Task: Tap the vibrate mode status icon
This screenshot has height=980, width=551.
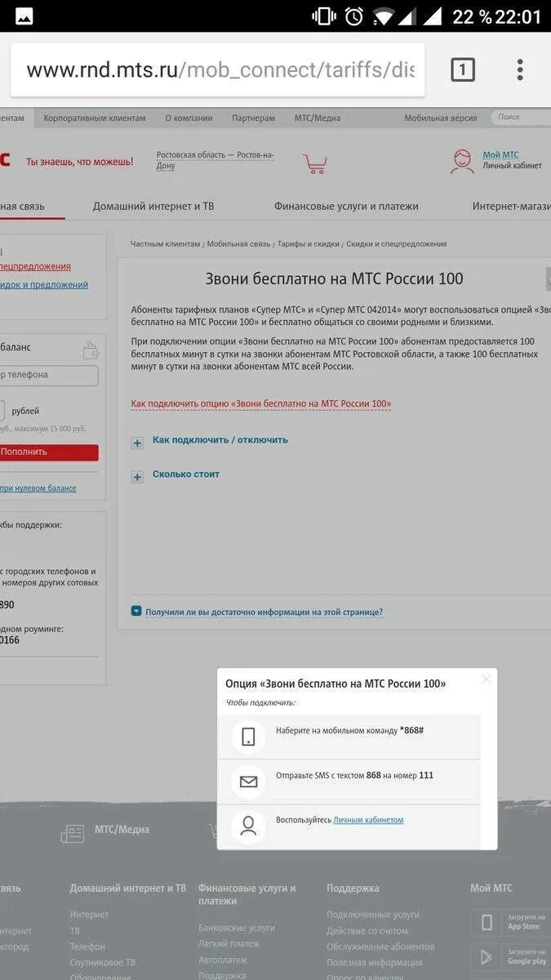Action: [324, 16]
